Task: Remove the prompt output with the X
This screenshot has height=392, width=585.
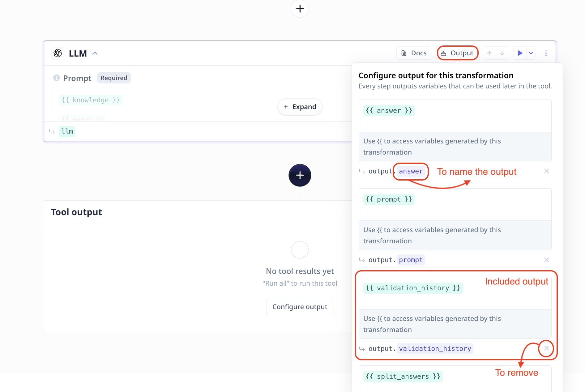Action: point(546,260)
